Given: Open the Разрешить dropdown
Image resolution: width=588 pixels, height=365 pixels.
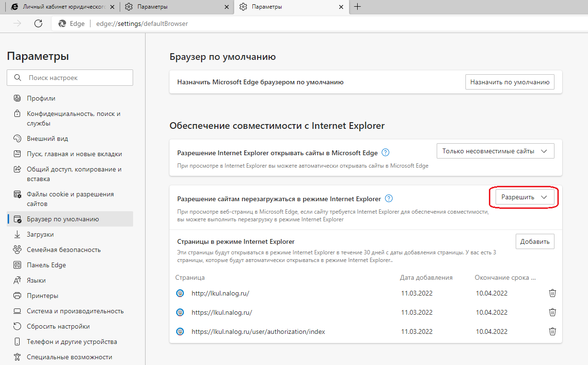Looking at the screenshot, I should (525, 197).
